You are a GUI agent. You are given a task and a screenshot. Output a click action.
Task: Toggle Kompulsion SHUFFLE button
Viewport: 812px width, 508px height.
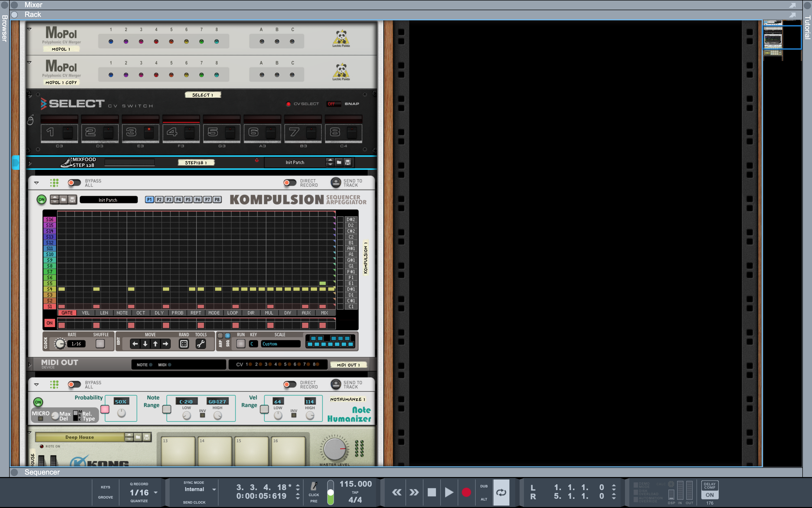pyautogui.click(x=100, y=344)
